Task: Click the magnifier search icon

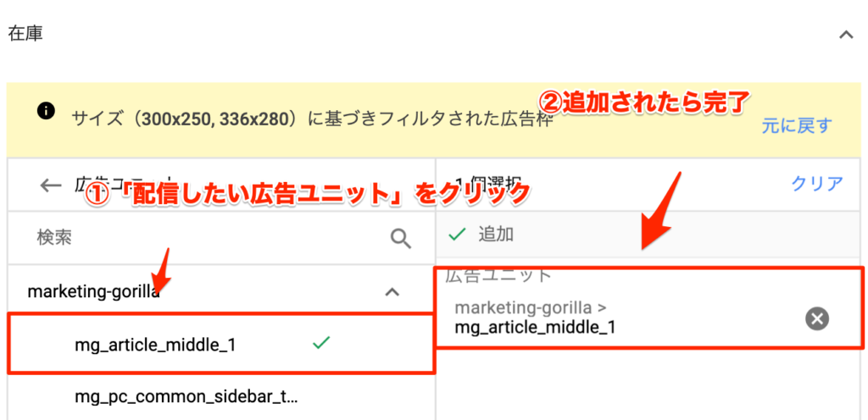Action: pos(401,239)
